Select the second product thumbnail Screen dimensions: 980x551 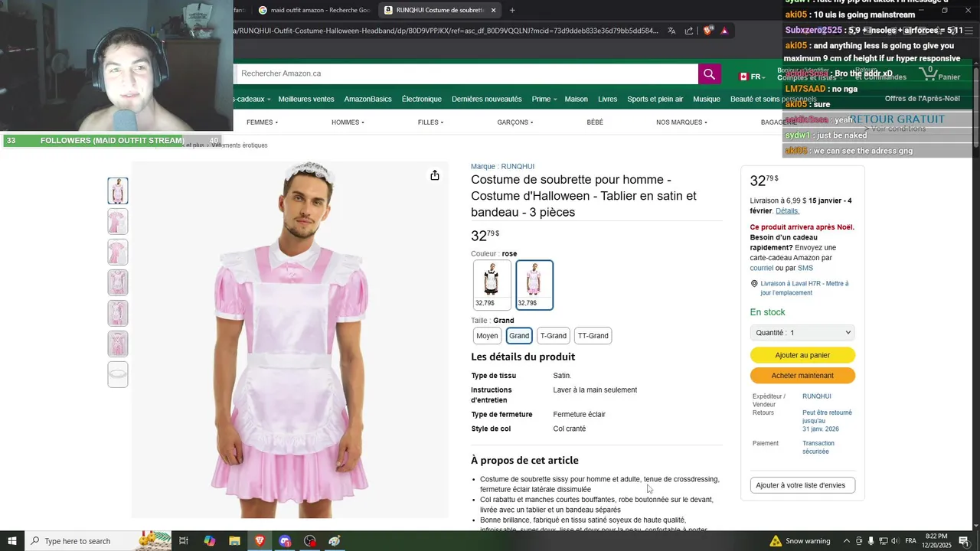[118, 221]
